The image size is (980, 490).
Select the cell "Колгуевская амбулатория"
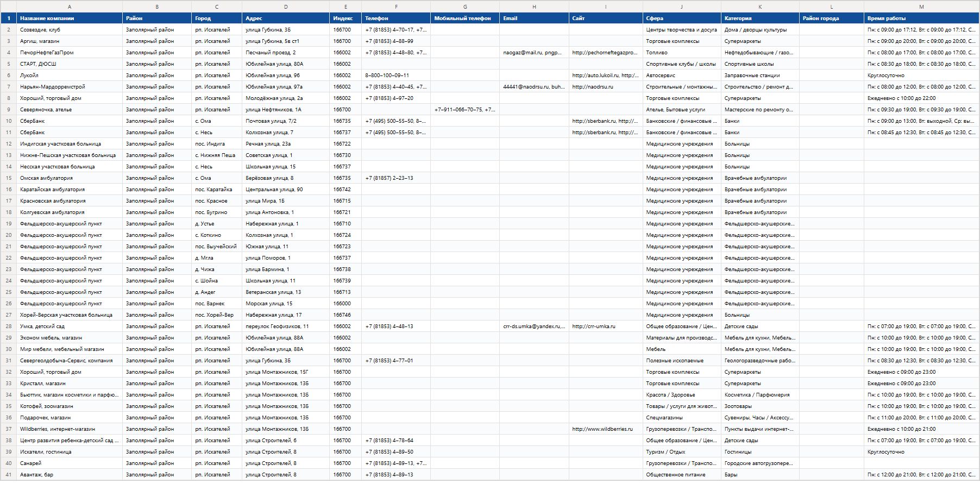pyautogui.click(x=70, y=212)
